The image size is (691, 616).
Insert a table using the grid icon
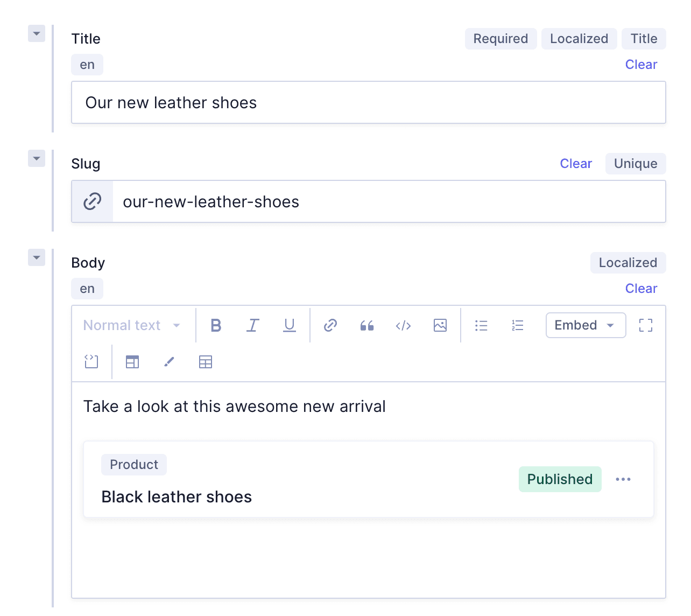(x=206, y=362)
